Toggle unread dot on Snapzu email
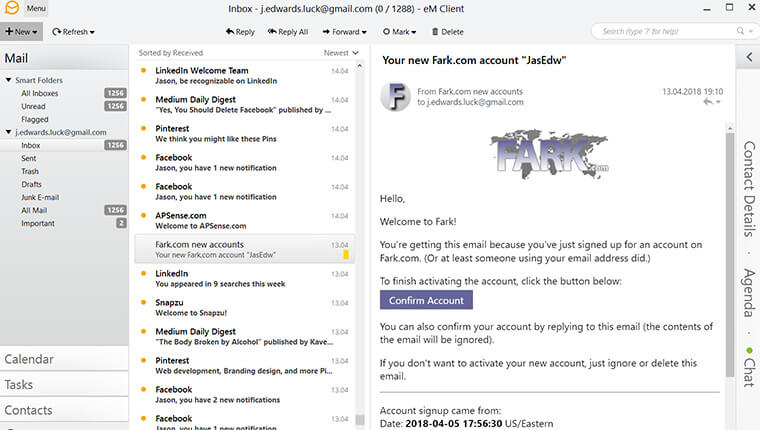760x430 pixels. [x=143, y=303]
